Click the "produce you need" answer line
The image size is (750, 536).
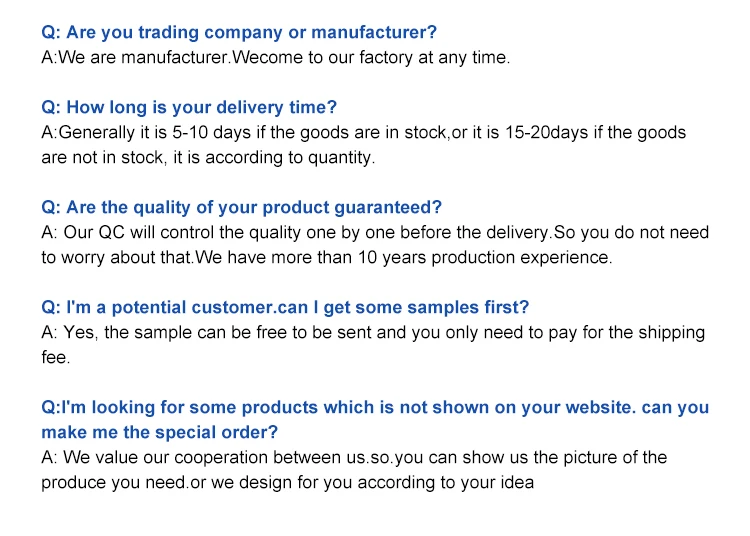click(x=288, y=482)
